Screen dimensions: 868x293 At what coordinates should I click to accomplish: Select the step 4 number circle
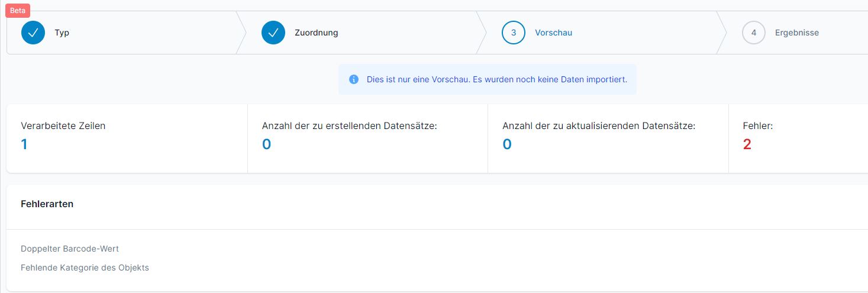[x=754, y=33]
